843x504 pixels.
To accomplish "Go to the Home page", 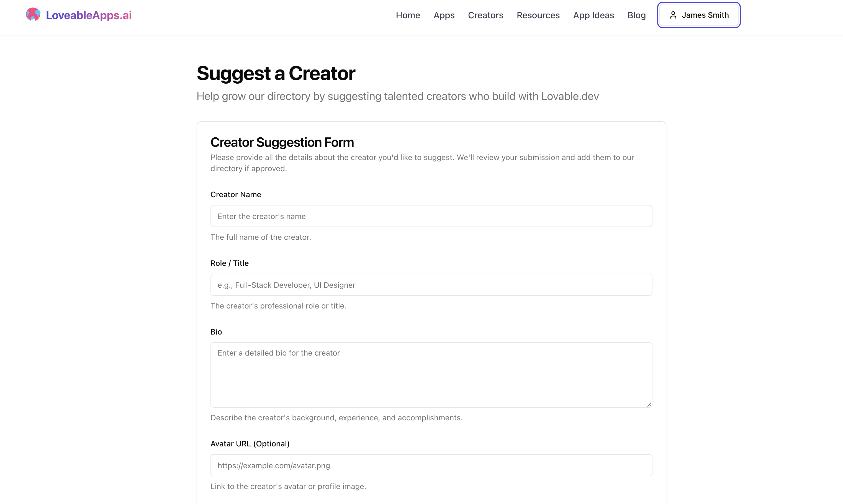I will click(408, 15).
